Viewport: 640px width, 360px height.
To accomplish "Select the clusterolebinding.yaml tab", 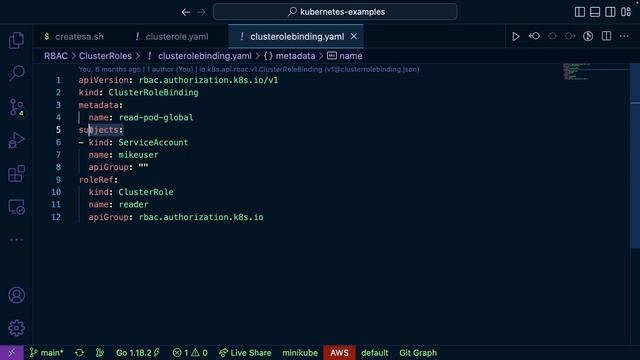I will (297, 37).
